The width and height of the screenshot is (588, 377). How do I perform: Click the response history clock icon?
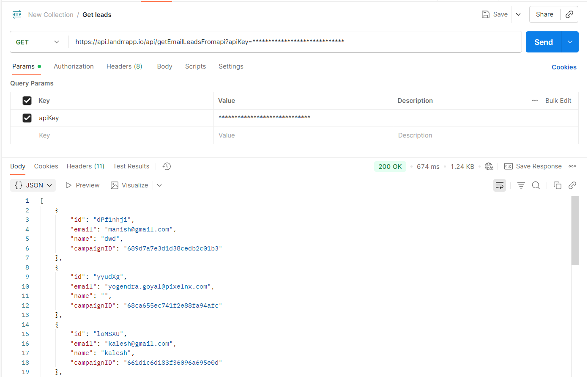pos(167,166)
